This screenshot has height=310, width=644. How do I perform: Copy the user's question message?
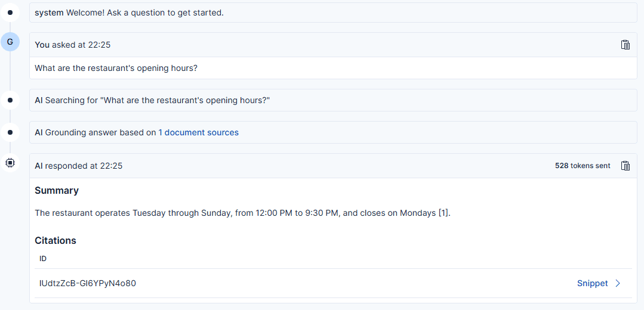coord(625,45)
